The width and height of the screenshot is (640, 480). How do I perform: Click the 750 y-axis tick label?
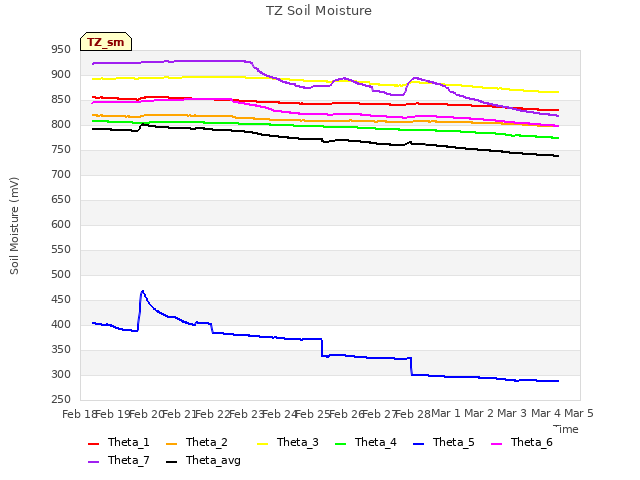pos(61,150)
